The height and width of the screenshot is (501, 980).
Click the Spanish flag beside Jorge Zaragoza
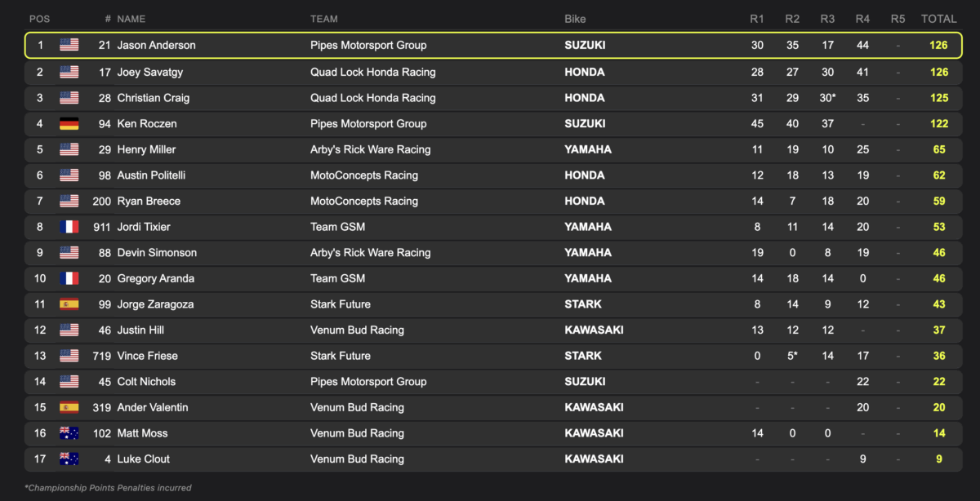click(x=69, y=304)
